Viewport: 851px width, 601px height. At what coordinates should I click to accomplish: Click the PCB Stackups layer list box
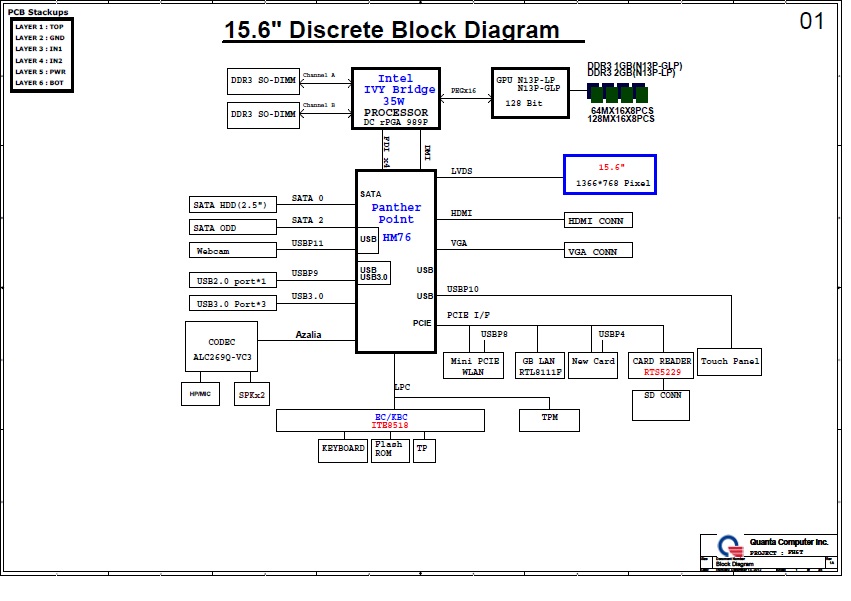coord(42,55)
